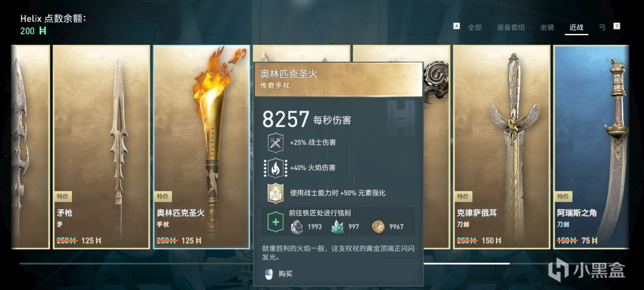Open the 装备套组 tab

[511, 27]
